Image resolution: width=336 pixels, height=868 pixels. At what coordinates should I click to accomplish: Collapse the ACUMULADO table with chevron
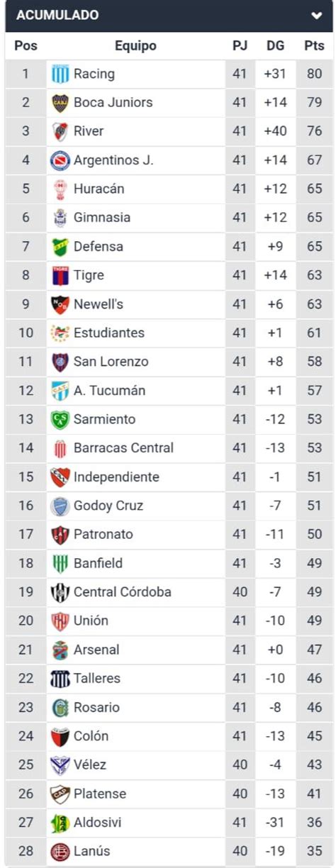tap(316, 15)
